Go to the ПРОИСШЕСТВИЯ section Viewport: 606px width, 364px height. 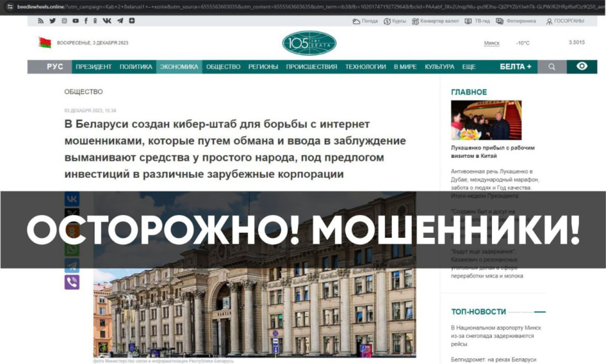point(311,67)
